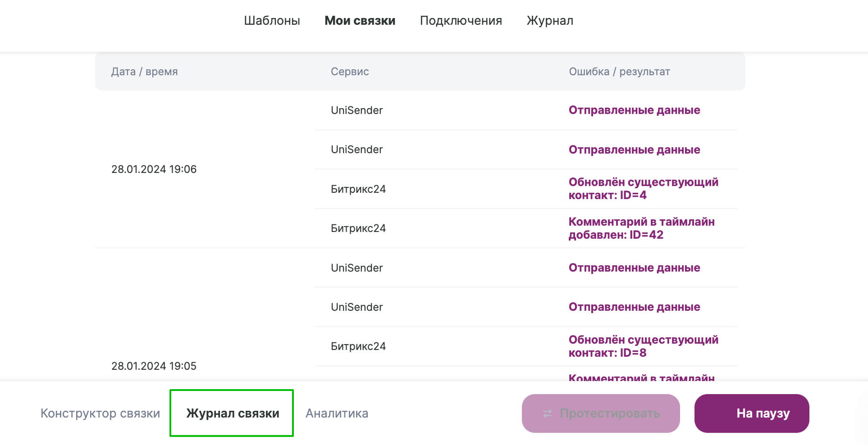
Task: Click Битрикс24 cell beside contact ID=4
Action: [x=358, y=189]
